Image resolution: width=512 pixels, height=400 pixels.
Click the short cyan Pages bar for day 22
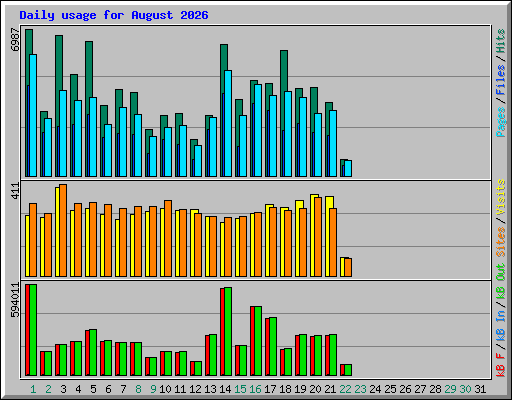348,168
